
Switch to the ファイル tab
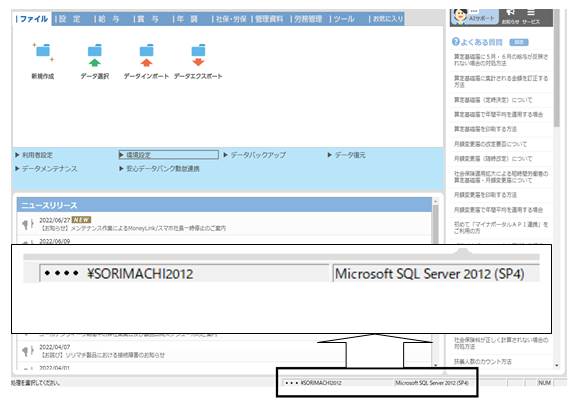click(x=32, y=19)
